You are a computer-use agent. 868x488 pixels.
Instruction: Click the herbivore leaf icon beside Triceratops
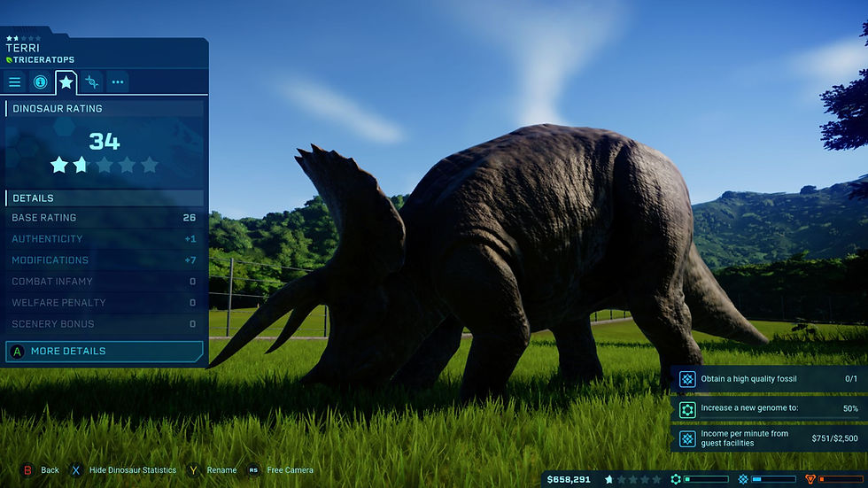9,59
